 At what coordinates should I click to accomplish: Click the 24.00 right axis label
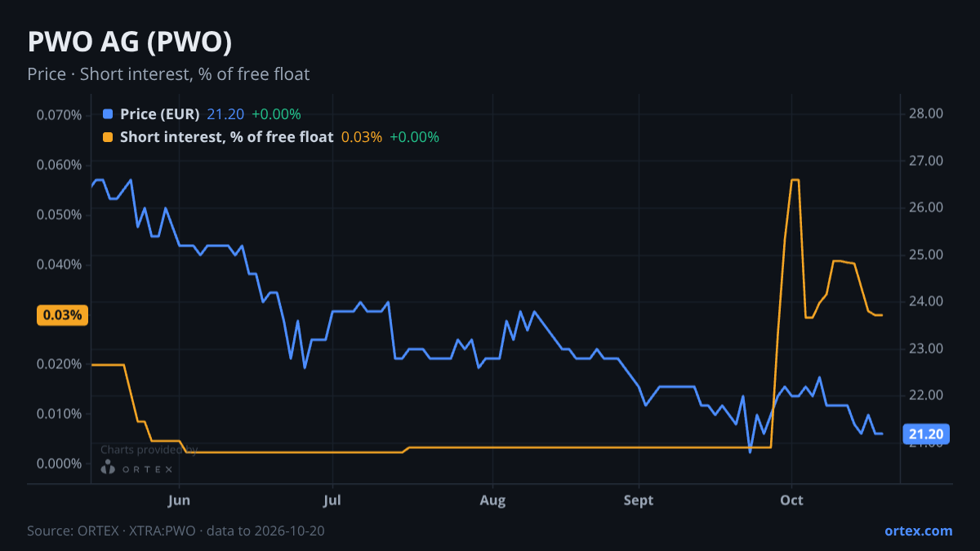(926, 301)
